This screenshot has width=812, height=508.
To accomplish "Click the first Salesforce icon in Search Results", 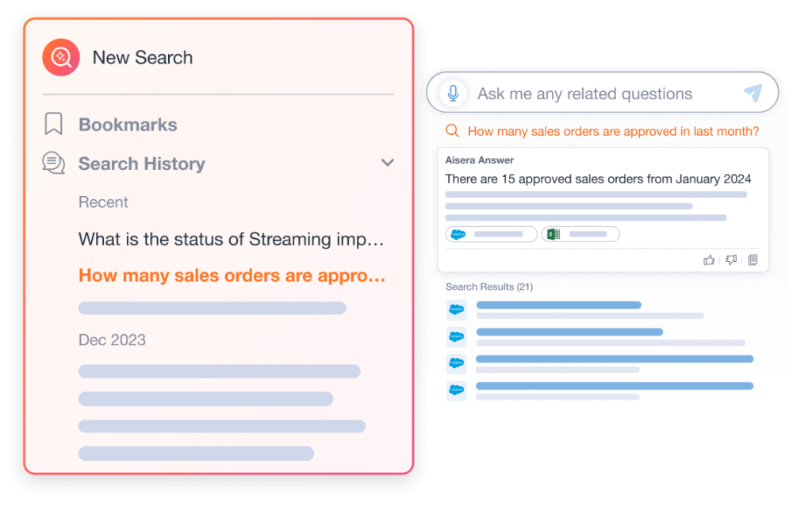I will click(456, 310).
